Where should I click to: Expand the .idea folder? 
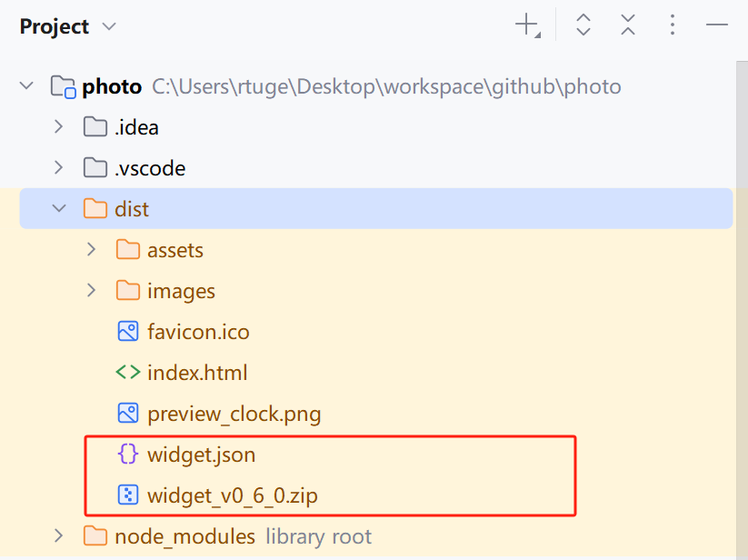click(x=59, y=127)
